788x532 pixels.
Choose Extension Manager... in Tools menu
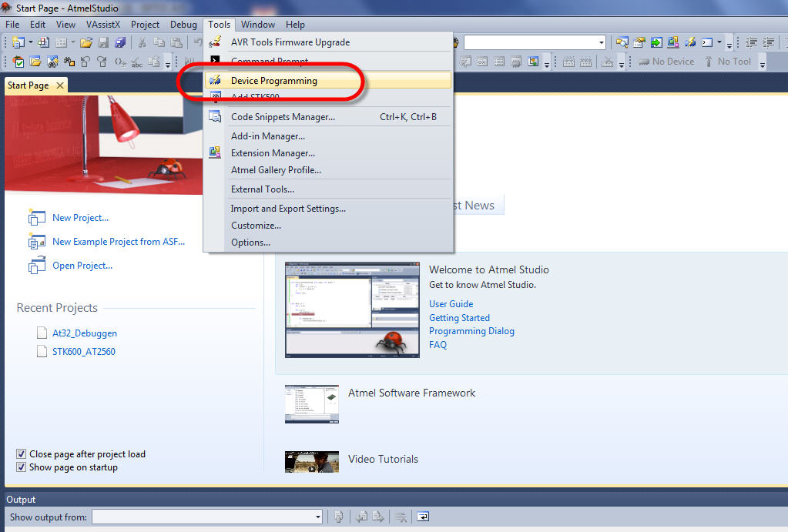(x=327, y=153)
